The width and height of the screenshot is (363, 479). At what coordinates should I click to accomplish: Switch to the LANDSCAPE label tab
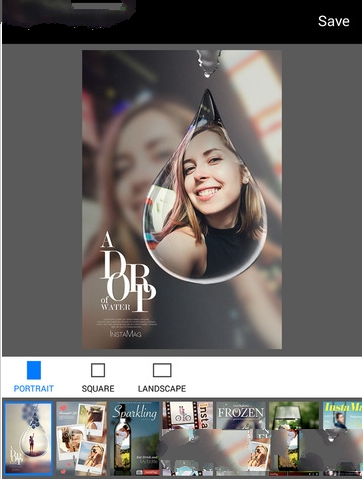tap(162, 389)
